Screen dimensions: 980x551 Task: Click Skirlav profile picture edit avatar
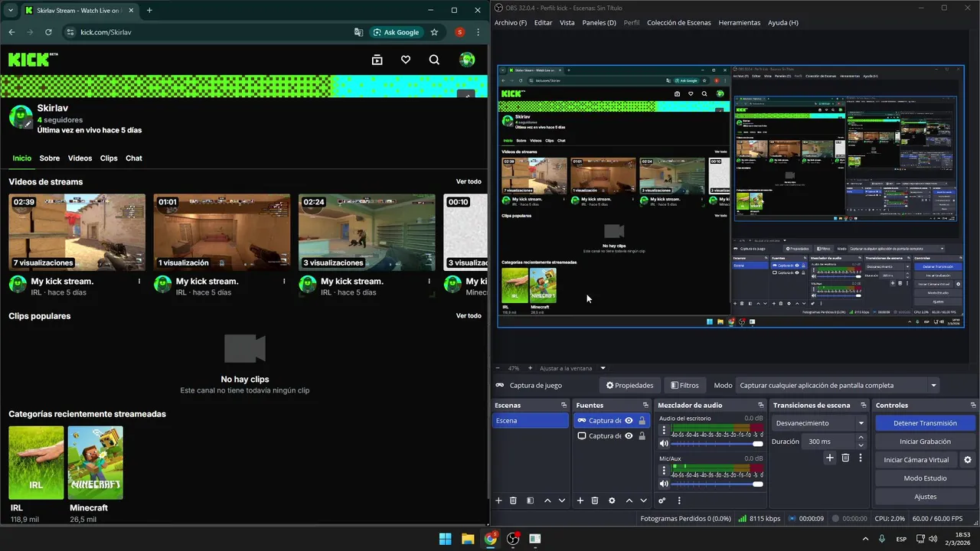21,117
